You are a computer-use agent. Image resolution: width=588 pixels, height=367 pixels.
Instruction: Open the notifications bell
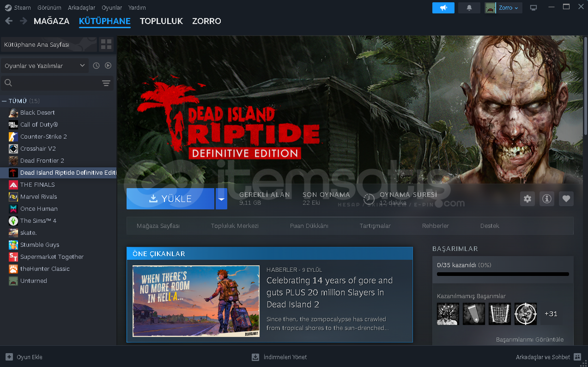[469, 8]
